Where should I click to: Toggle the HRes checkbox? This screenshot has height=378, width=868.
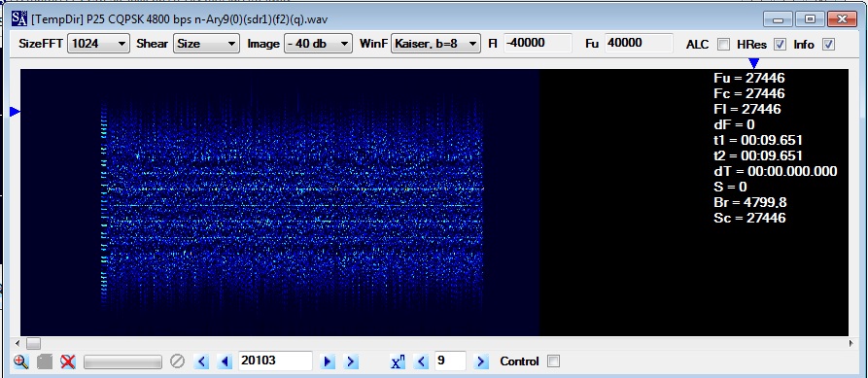[x=780, y=45]
